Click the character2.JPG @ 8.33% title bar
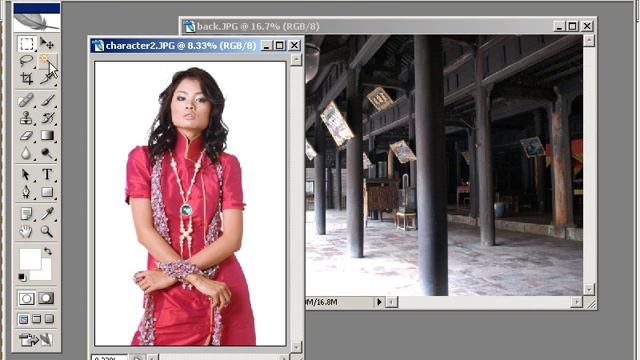The image size is (640, 360). (196, 45)
